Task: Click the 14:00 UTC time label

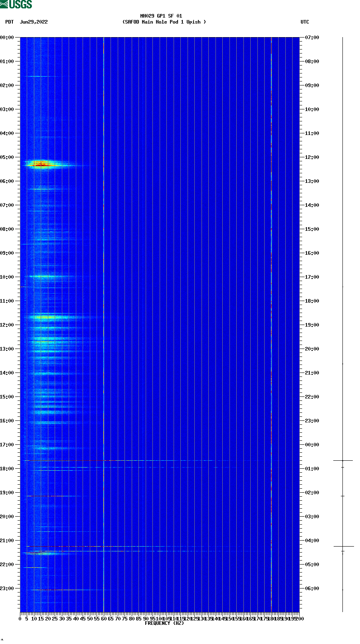Action: click(312, 205)
